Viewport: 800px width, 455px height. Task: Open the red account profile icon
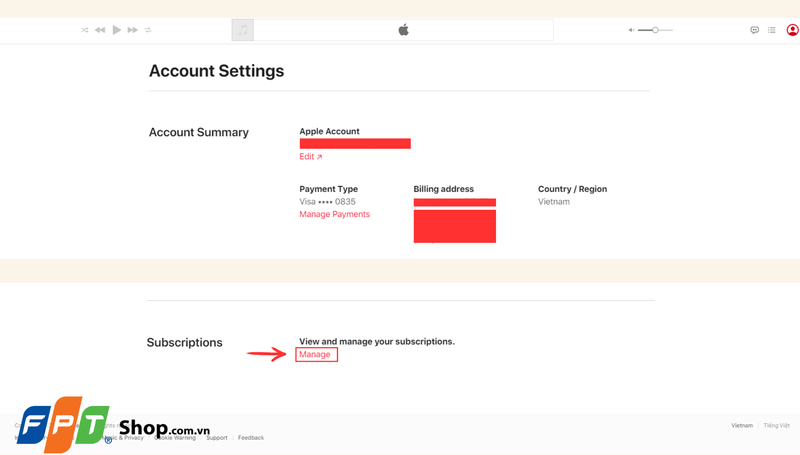click(x=792, y=30)
